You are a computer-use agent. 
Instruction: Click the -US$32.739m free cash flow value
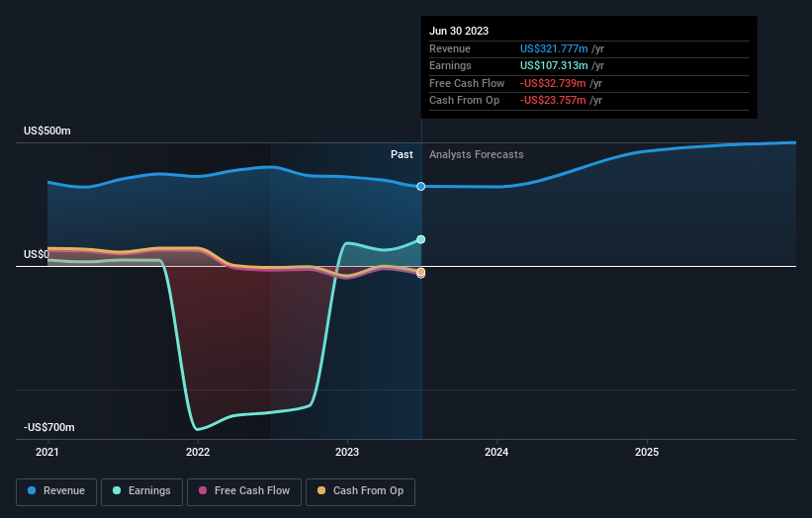point(553,83)
